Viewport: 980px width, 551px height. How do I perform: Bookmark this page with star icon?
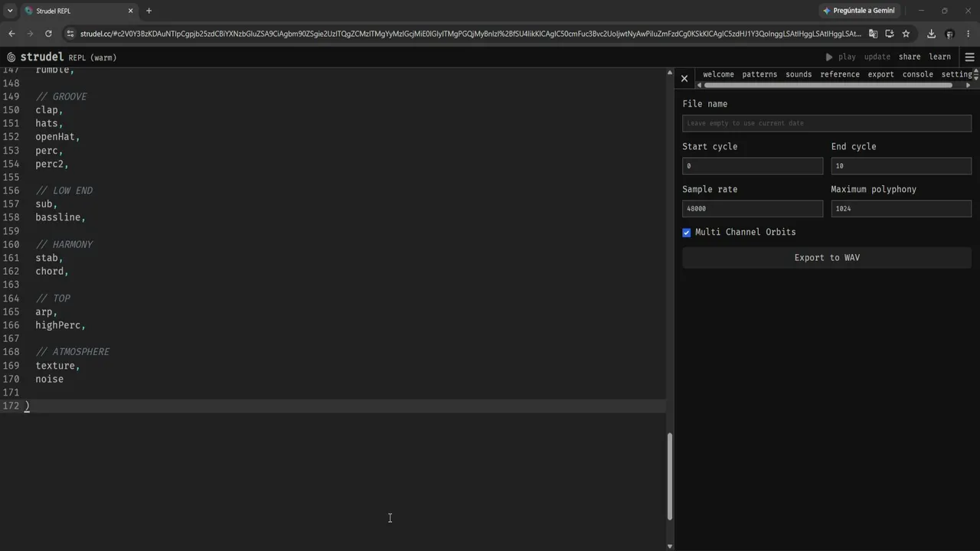[906, 34]
